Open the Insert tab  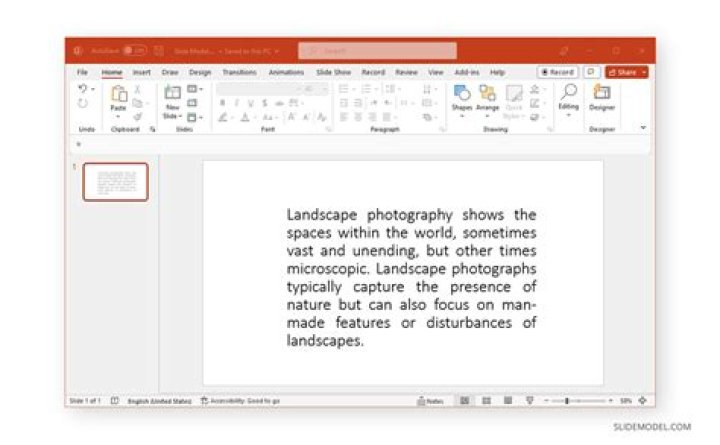[141, 73]
